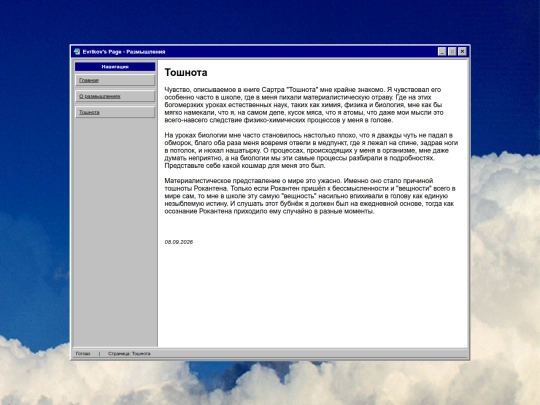Close the Evrikov's Page window
Image resolution: width=540 pixels, height=405 pixels.
462,52
